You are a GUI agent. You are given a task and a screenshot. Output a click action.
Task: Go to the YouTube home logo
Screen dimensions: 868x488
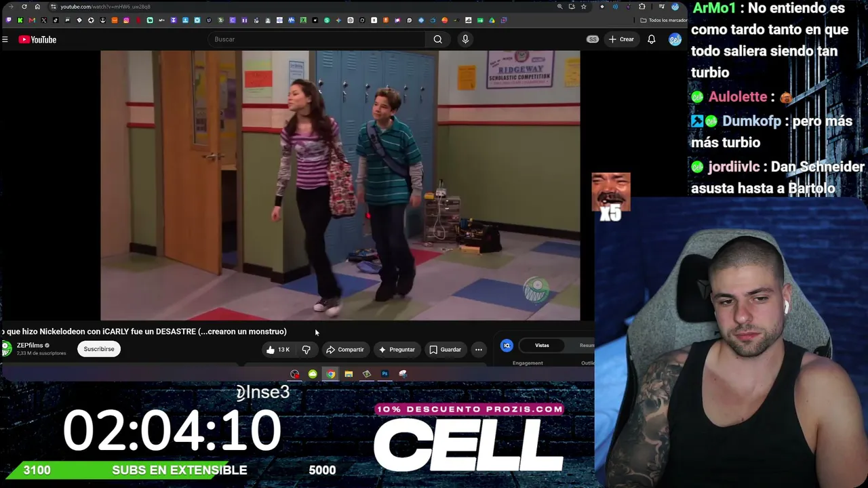(37, 39)
